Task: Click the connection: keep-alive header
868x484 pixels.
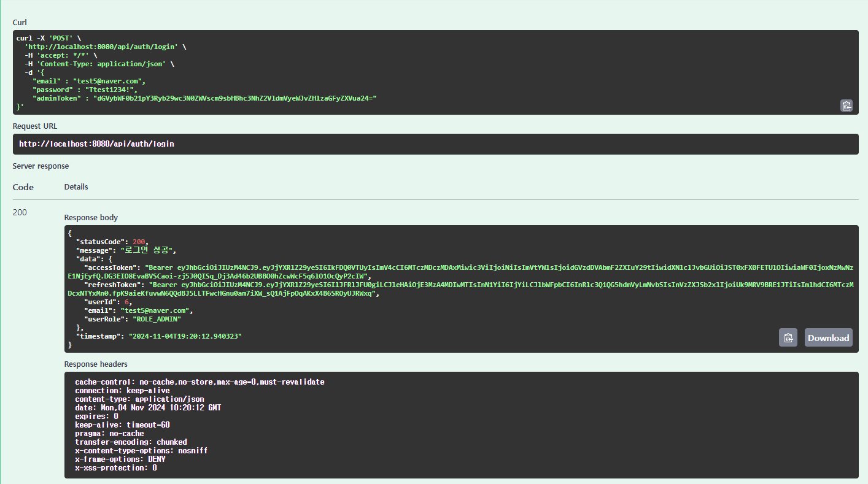Action: 122,390
